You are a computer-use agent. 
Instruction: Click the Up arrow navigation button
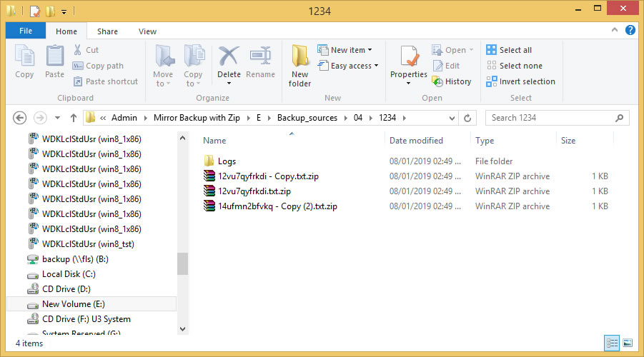pos(73,118)
